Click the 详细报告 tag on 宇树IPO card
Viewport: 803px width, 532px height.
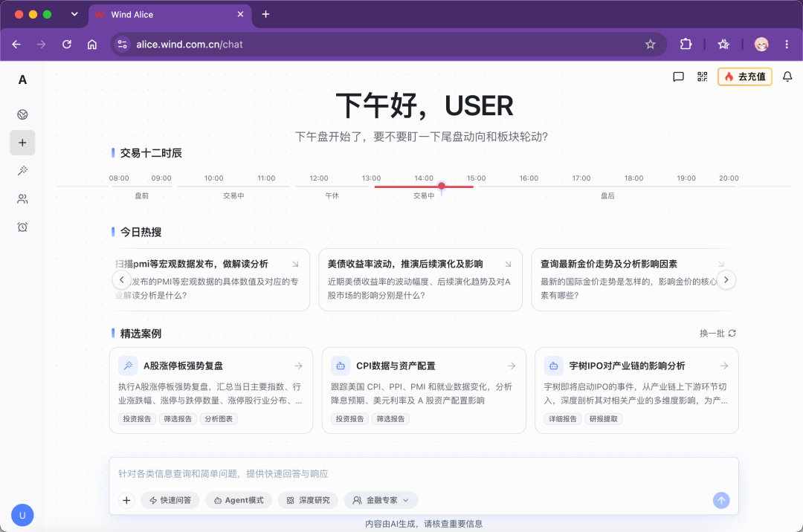point(563,419)
